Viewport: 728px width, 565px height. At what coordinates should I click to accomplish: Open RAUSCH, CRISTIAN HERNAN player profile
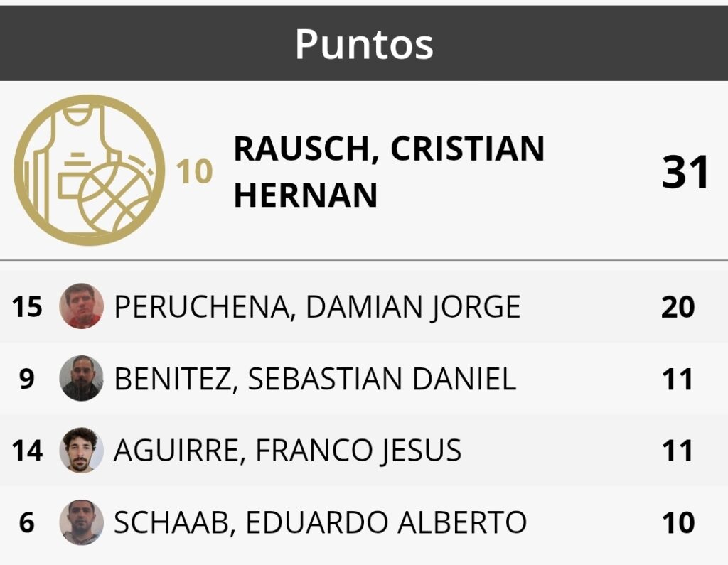[x=389, y=171]
